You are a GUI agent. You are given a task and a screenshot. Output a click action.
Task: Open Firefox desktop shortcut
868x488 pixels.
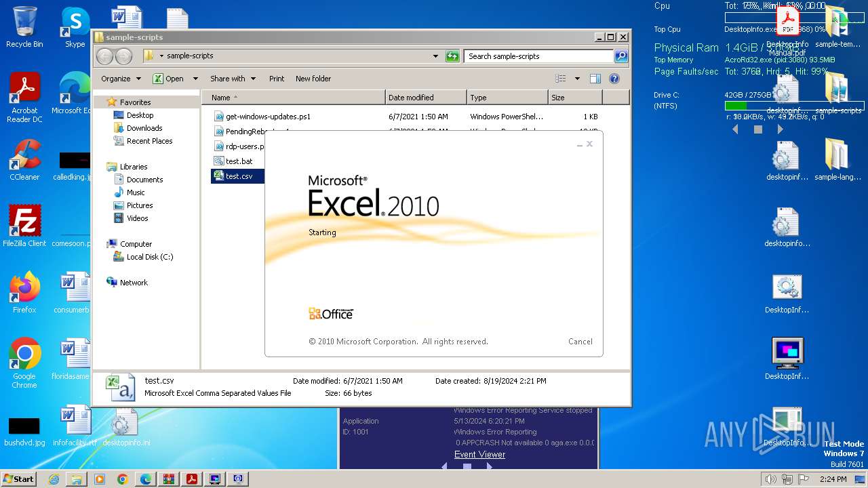(24, 292)
